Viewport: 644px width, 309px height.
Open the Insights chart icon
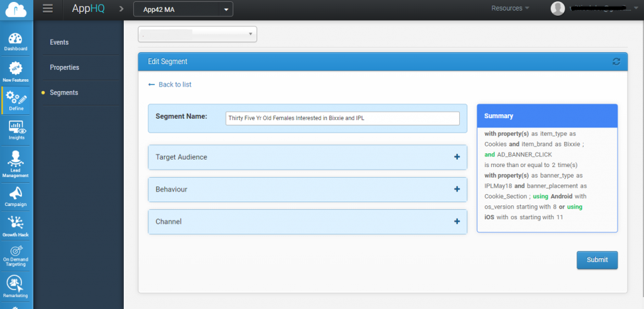tap(16, 130)
